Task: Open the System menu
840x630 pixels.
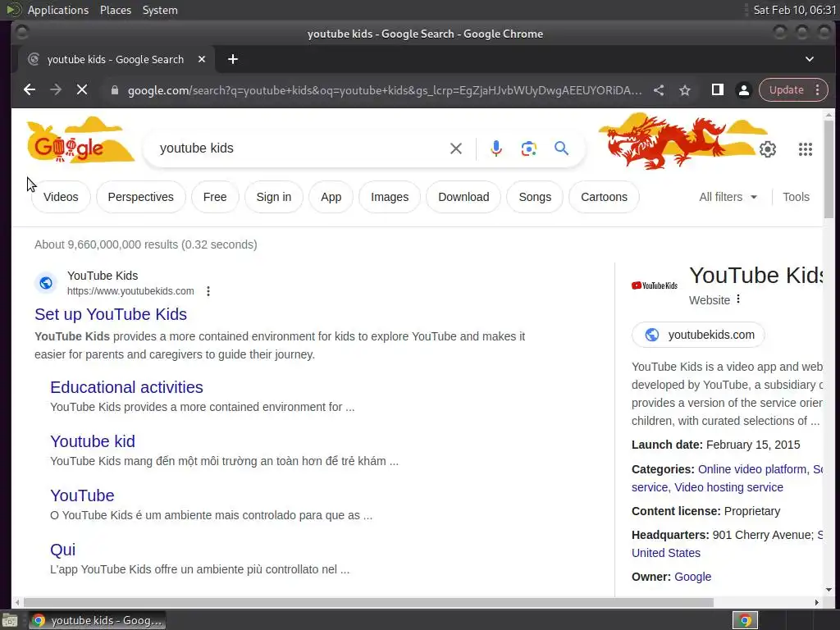Action: tap(160, 10)
